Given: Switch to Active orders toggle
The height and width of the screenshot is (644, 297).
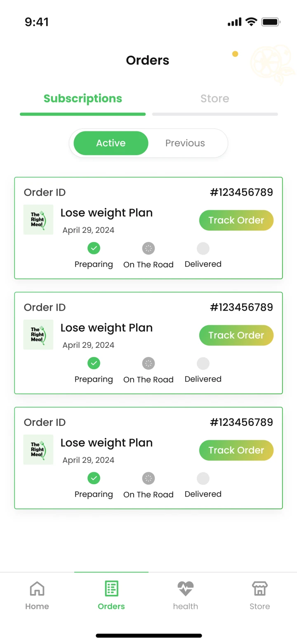Looking at the screenshot, I should tap(111, 143).
